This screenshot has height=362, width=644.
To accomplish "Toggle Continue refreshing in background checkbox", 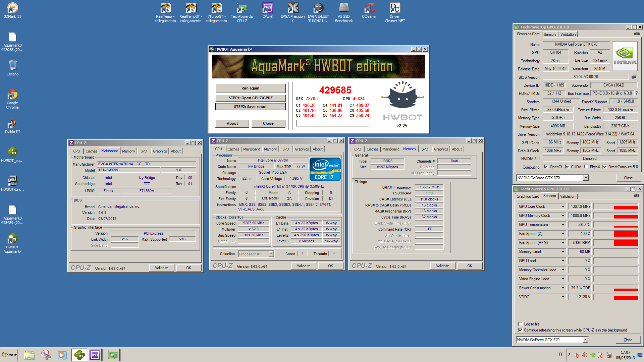I will click(x=520, y=330).
